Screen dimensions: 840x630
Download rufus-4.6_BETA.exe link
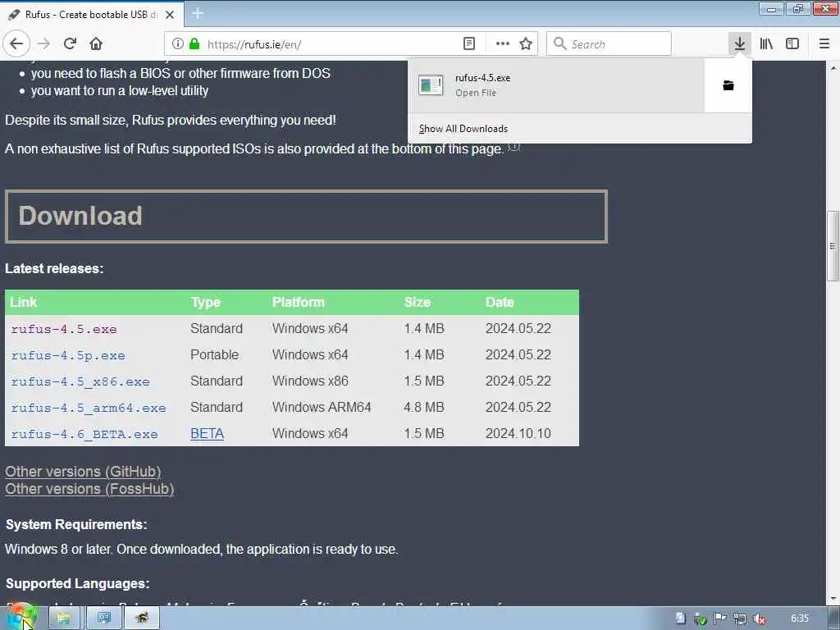click(x=84, y=434)
